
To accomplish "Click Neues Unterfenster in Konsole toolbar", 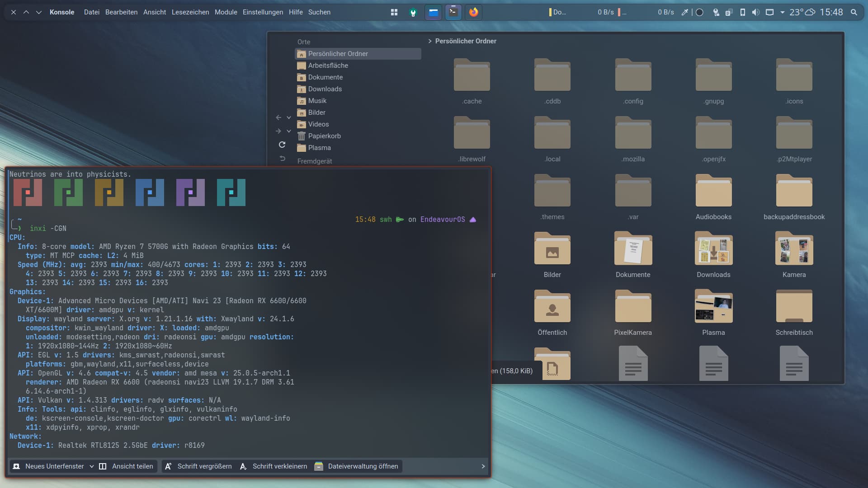I will pos(48,466).
